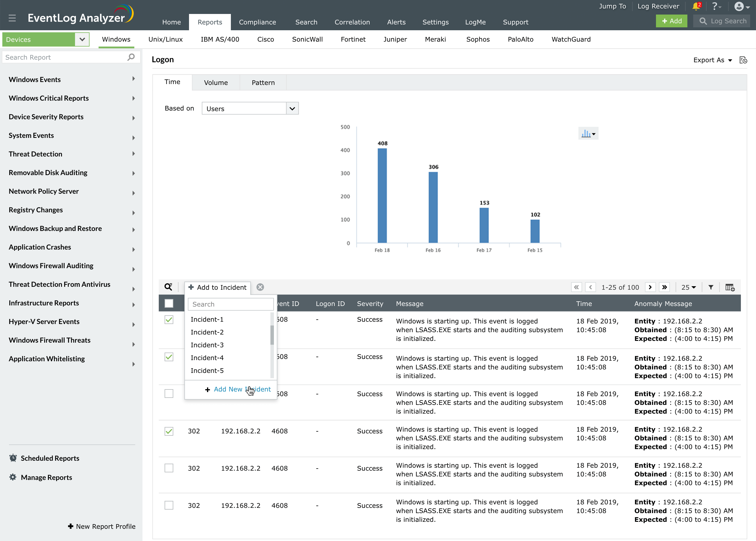Open the Compliance main tab

coord(257,22)
